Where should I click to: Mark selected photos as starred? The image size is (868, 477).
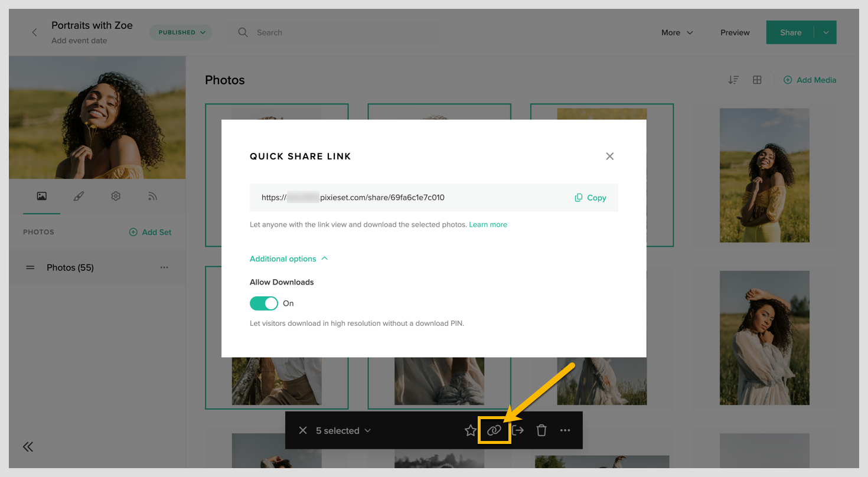pyautogui.click(x=471, y=430)
